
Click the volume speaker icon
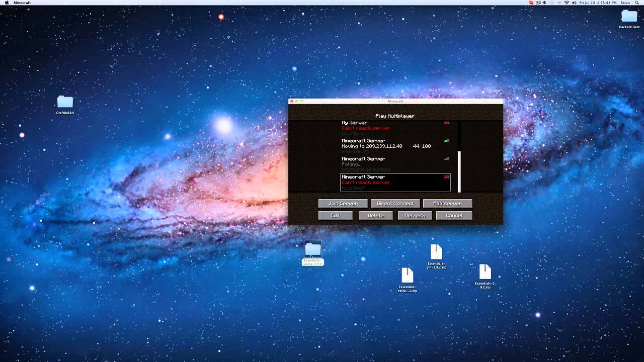pyautogui.click(x=574, y=3)
